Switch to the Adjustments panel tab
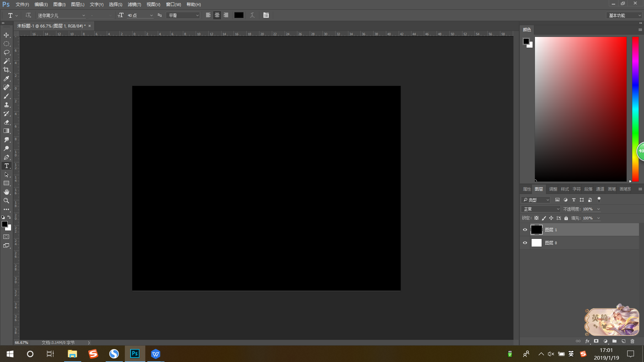 coord(553,189)
